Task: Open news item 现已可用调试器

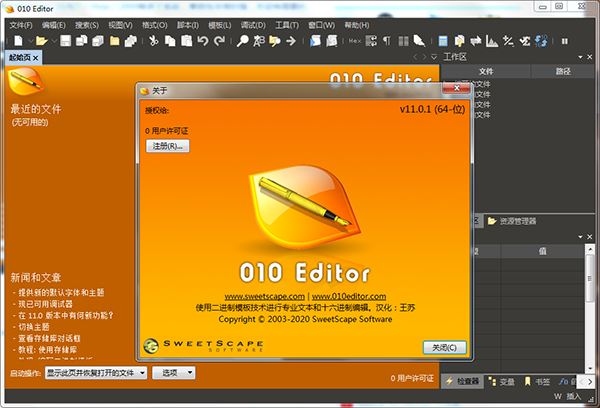Action: (46, 304)
